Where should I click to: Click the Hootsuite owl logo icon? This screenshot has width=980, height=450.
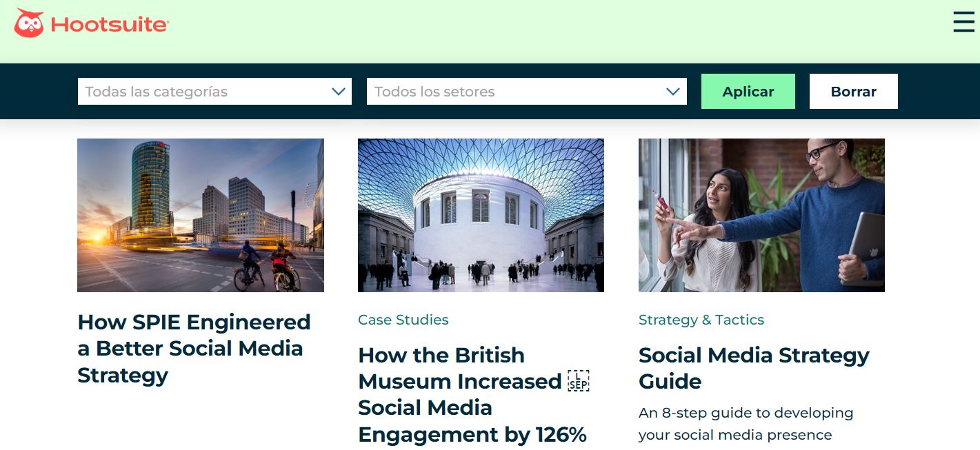click(29, 23)
